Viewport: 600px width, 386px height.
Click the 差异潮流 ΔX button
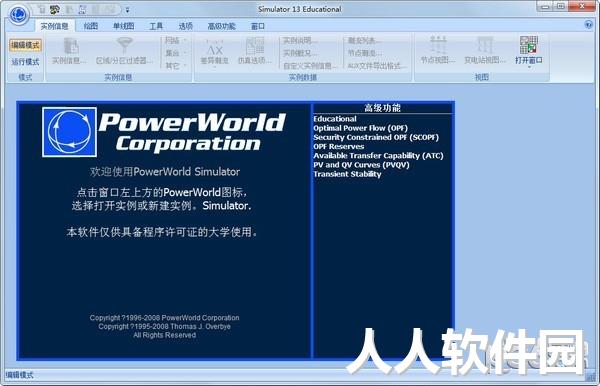coord(215,52)
